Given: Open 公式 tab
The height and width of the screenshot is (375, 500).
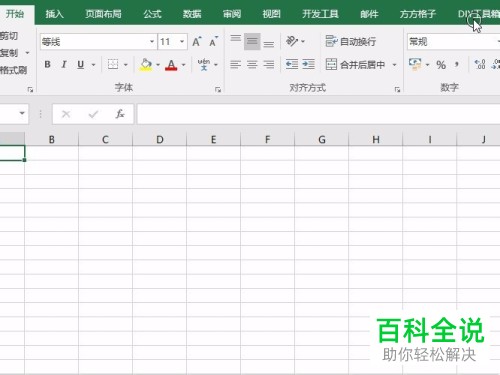Looking at the screenshot, I should [153, 14].
